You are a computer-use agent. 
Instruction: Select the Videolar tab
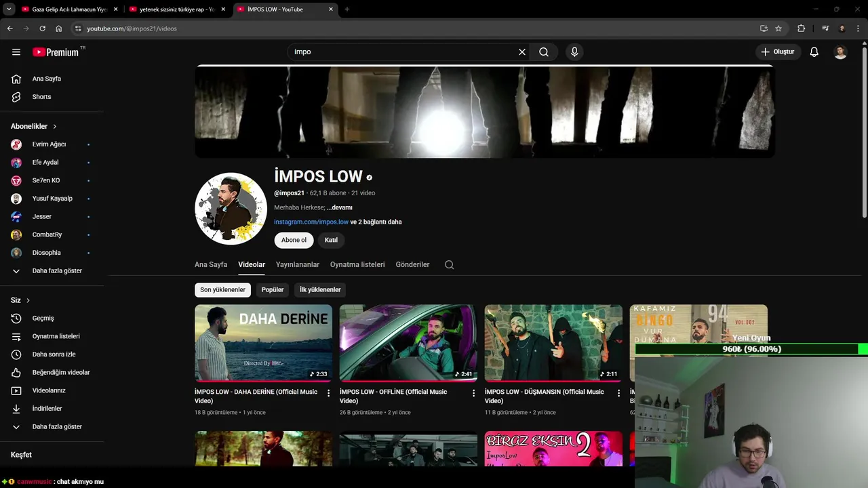pyautogui.click(x=252, y=264)
